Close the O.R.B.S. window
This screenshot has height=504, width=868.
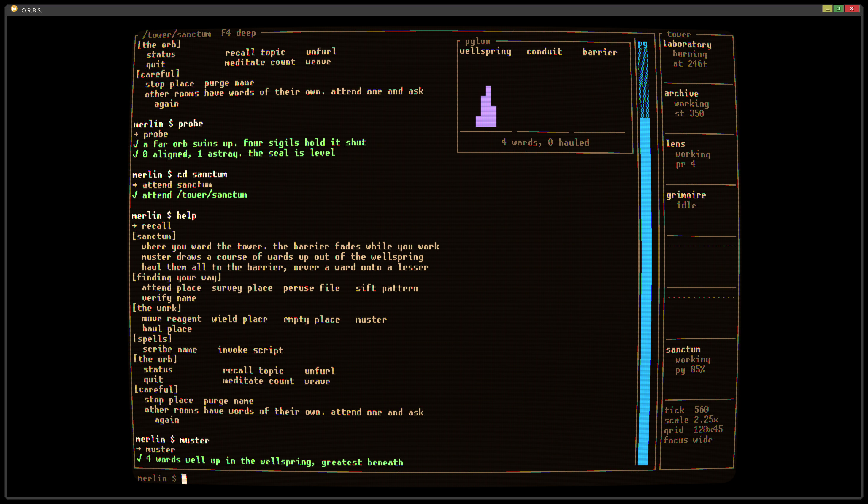(851, 8)
